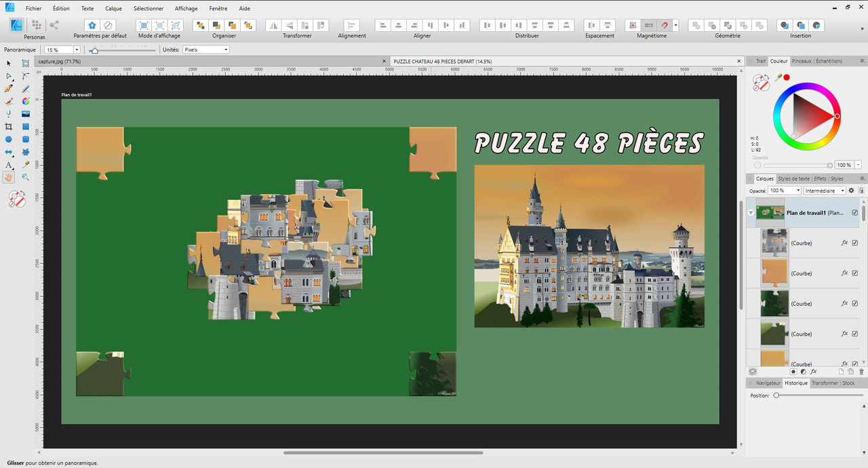Image resolution: width=868 pixels, height=468 pixels.
Task: Select the Rectangle shape tool
Action: tap(26, 127)
